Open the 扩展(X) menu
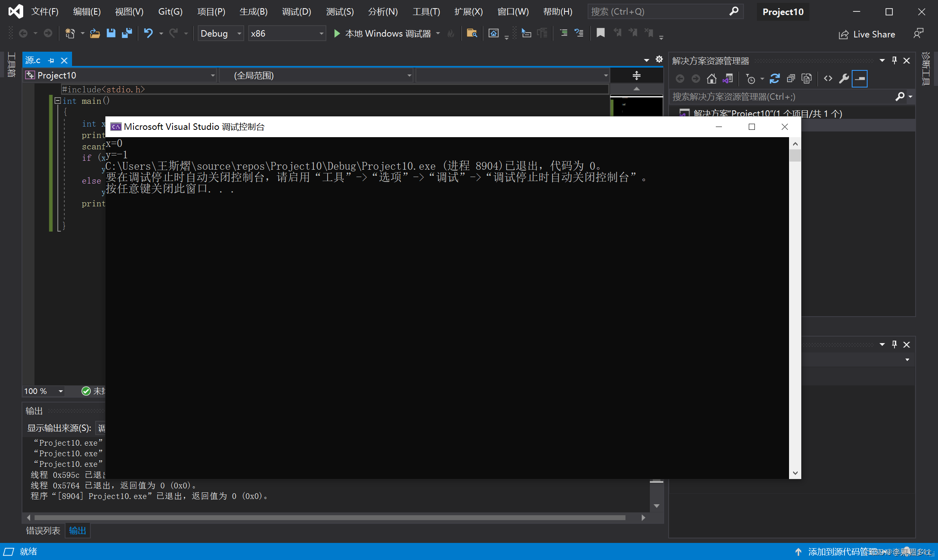 pos(468,12)
